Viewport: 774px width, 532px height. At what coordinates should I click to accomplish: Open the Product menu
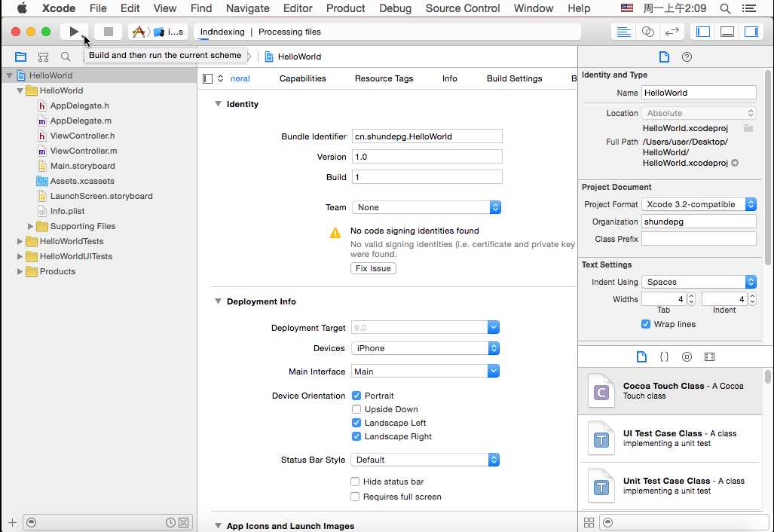pos(345,8)
